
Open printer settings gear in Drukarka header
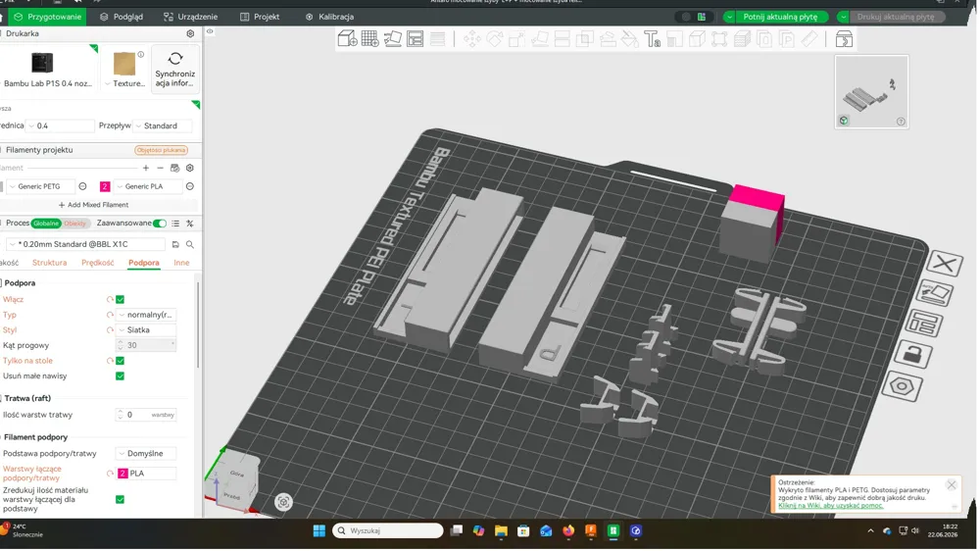[x=191, y=33]
